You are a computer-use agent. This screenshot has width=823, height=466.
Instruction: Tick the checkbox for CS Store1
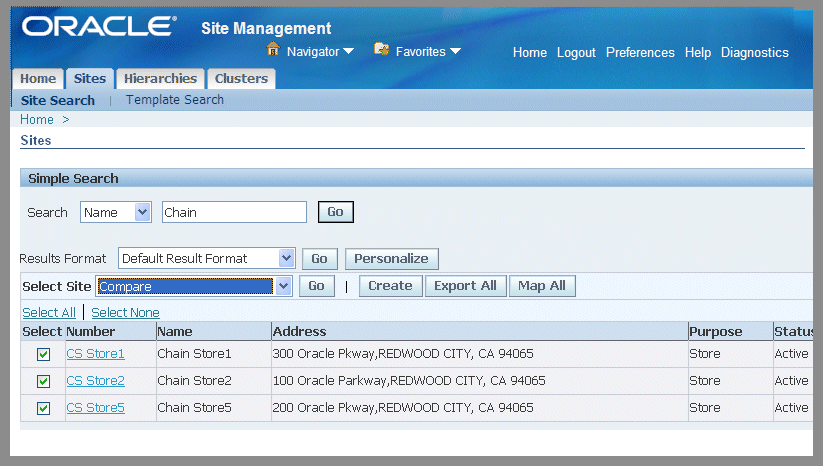44,354
